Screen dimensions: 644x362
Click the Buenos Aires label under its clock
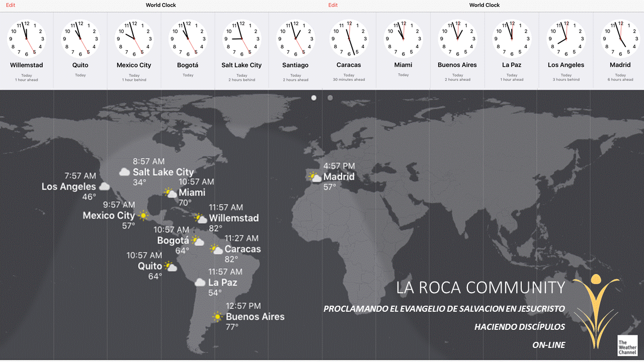point(457,65)
